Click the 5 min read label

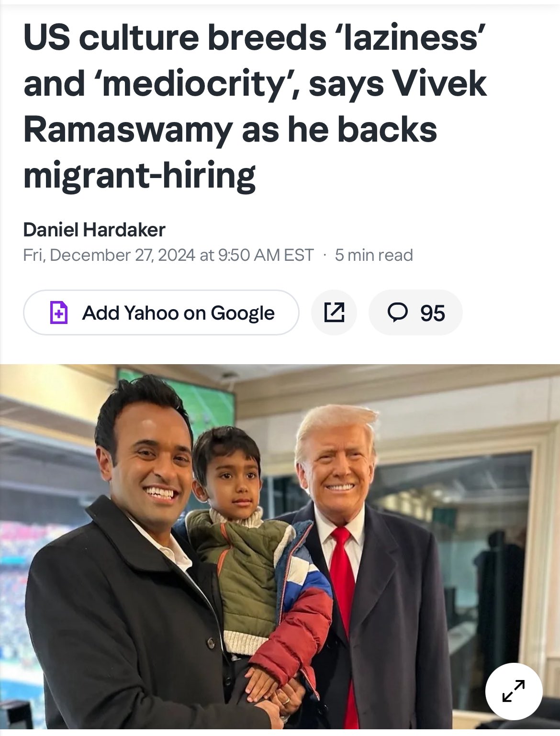pos(374,255)
